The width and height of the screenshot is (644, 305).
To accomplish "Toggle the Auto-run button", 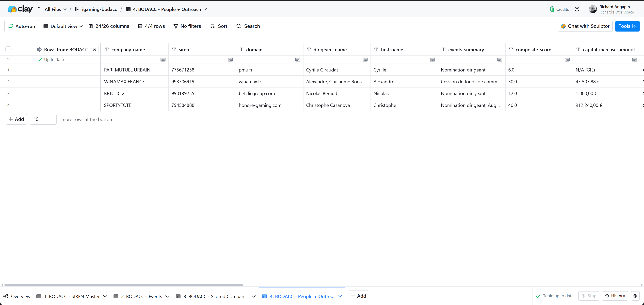I will pyautogui.click(x=22, y=26).
